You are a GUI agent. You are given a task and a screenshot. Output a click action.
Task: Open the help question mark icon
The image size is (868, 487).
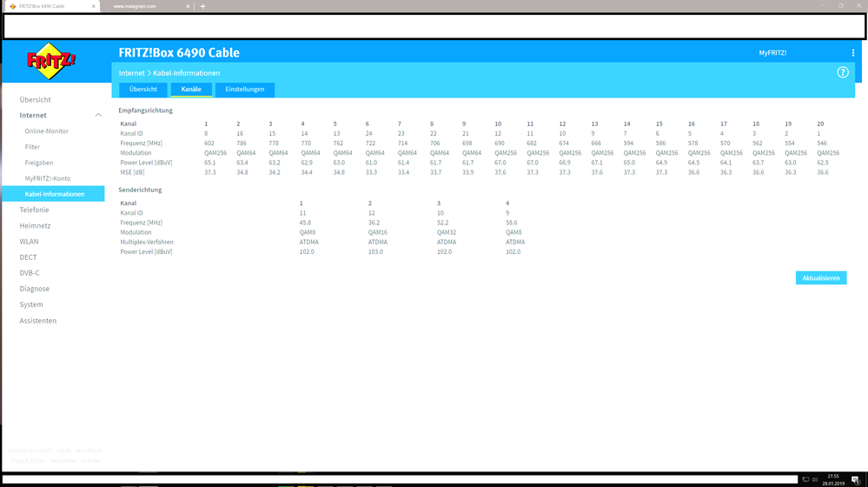click(x=843, y=72)
